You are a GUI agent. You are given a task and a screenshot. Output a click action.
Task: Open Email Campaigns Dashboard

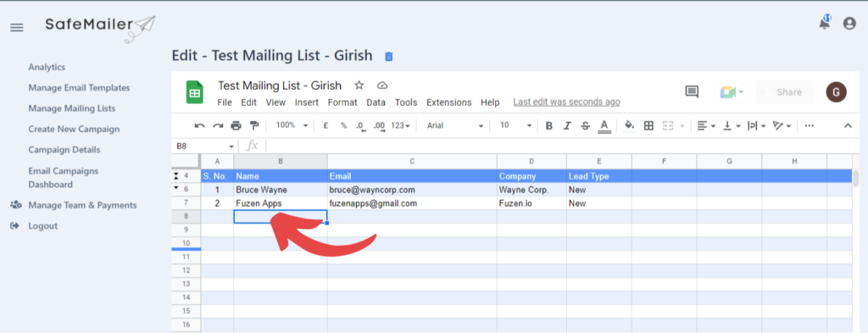coord(63,178)
